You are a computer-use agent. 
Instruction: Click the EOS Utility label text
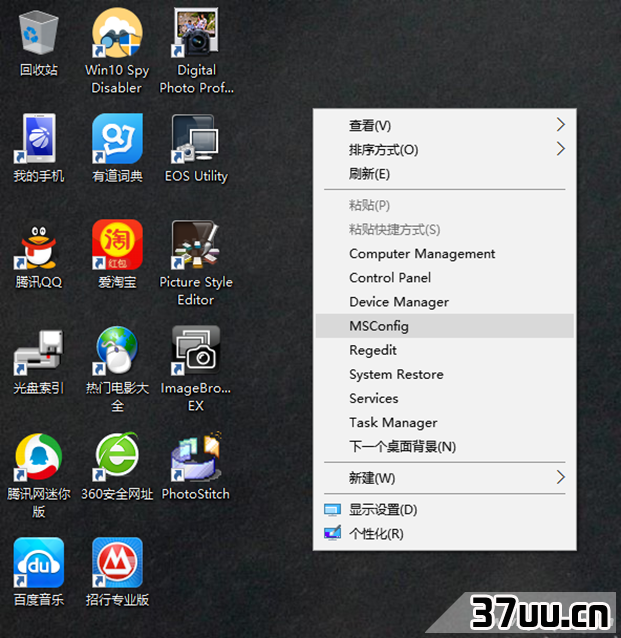(196, 176)
